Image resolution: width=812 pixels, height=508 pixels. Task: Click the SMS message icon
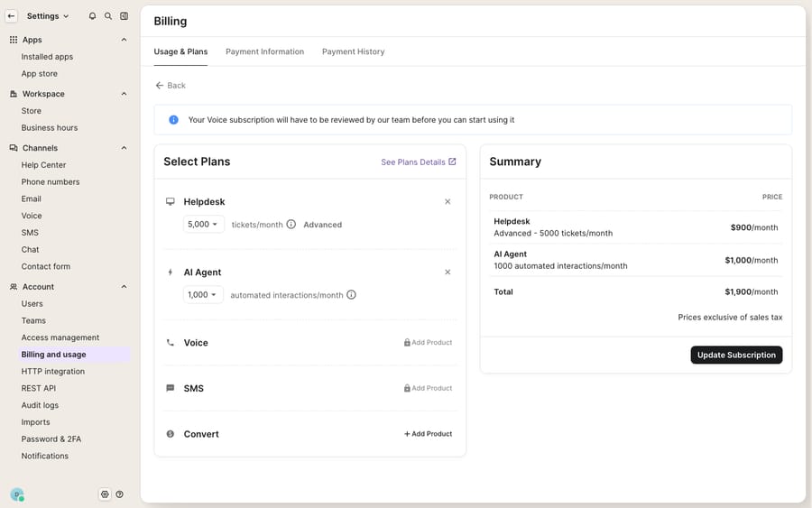click(x=170, y=388)
